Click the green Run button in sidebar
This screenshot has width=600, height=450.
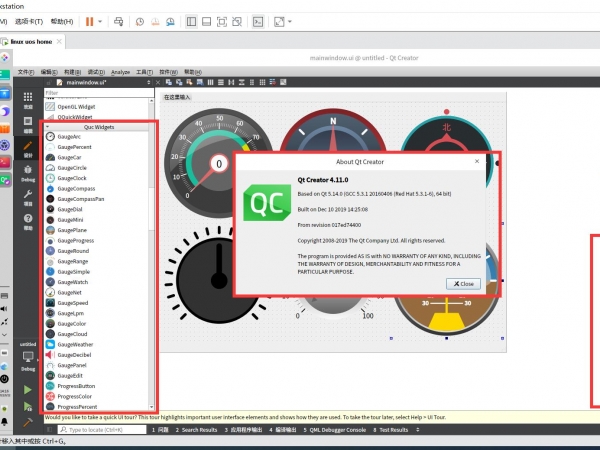27,388
